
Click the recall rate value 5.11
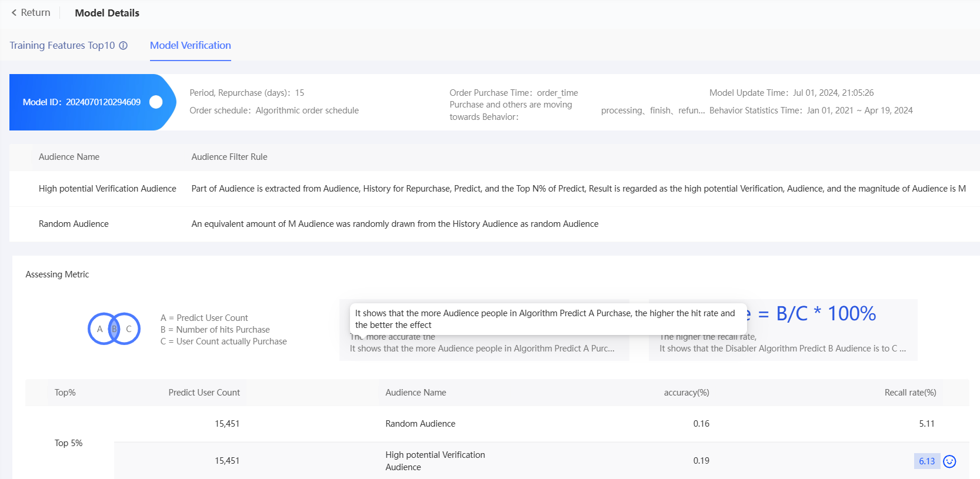[x=927, y=424]
